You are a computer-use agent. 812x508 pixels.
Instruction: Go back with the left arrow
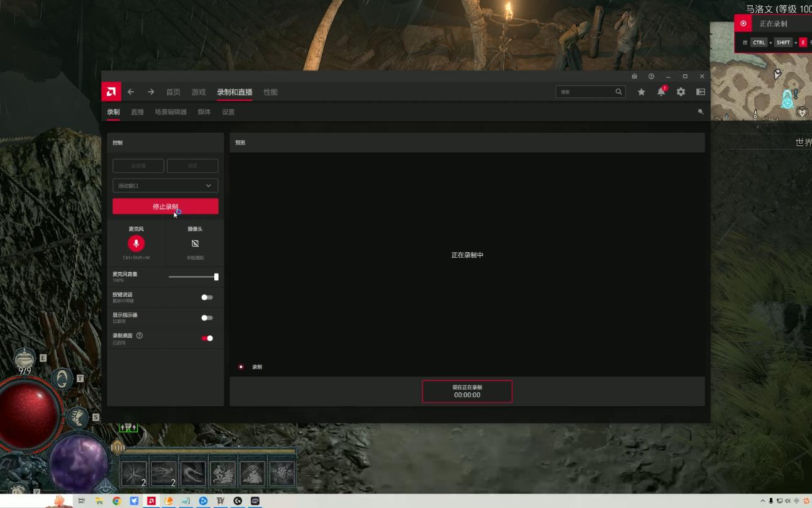(x=131, y=92)
